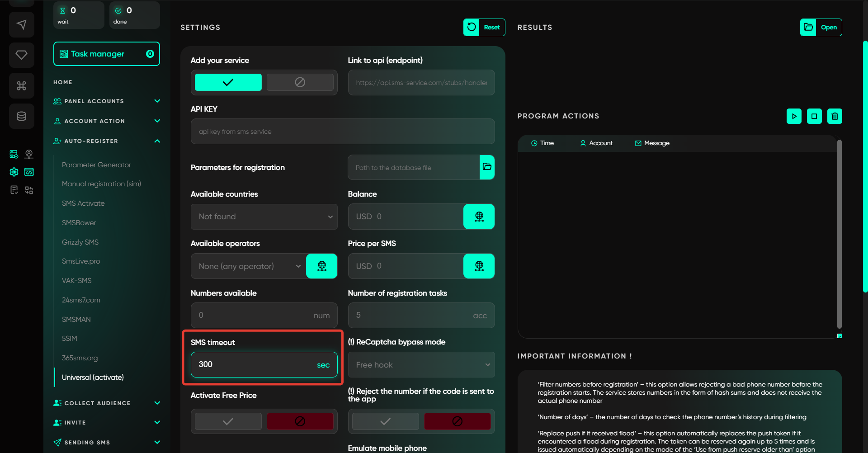Refresh Available operators with globe icon

click(x=321, y=266)
